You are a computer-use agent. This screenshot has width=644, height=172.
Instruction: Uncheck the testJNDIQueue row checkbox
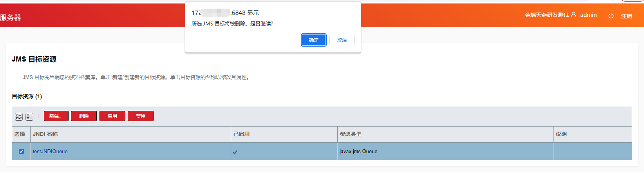pos(22,152)
